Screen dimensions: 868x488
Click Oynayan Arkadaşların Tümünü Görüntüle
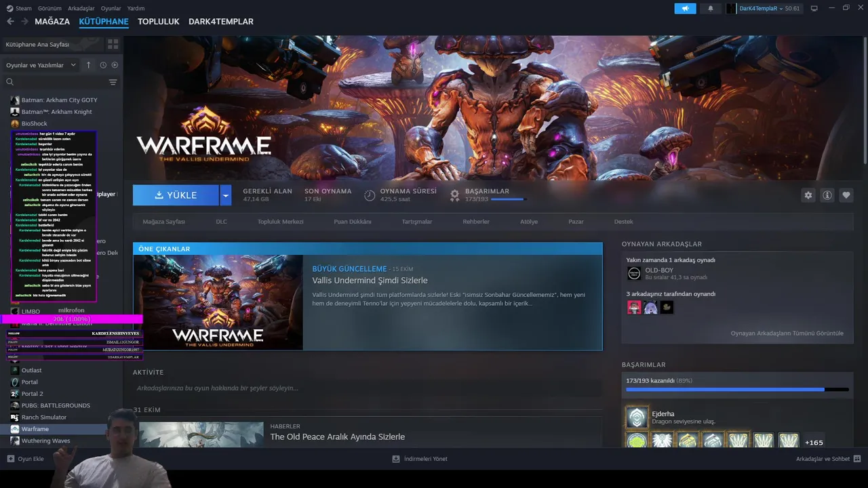787,333
